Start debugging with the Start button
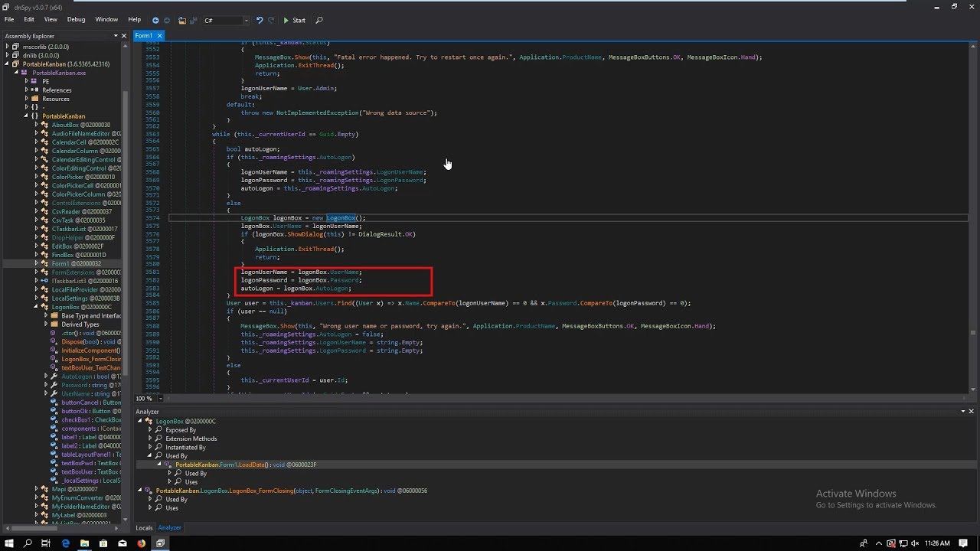980x551 pixels. pos(294,20)
